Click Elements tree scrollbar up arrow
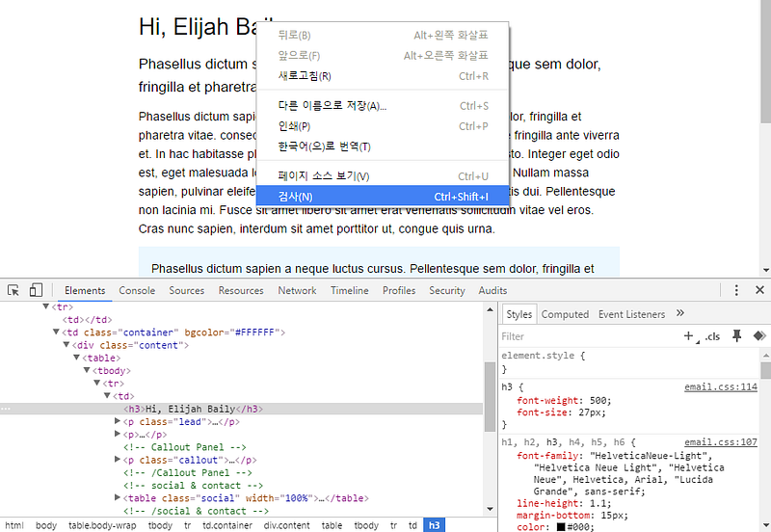The width and height of the screenshot is (771, 532). coord(490,309)
